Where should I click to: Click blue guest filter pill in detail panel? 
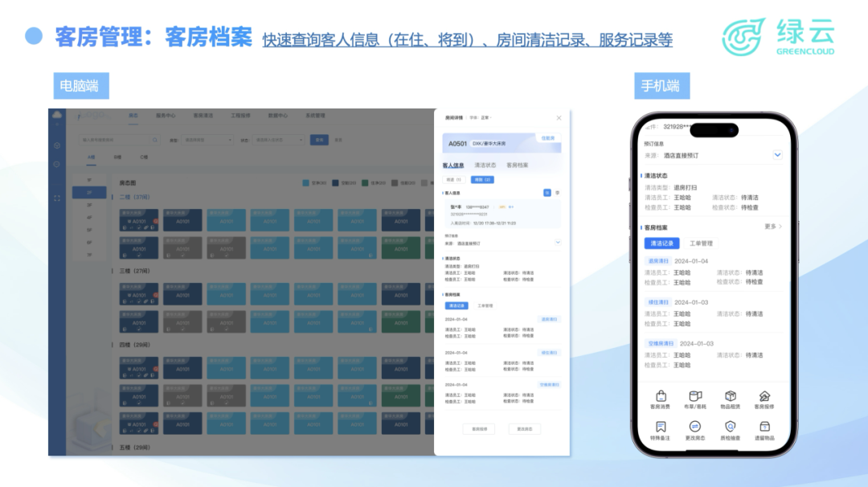point(482,180)
